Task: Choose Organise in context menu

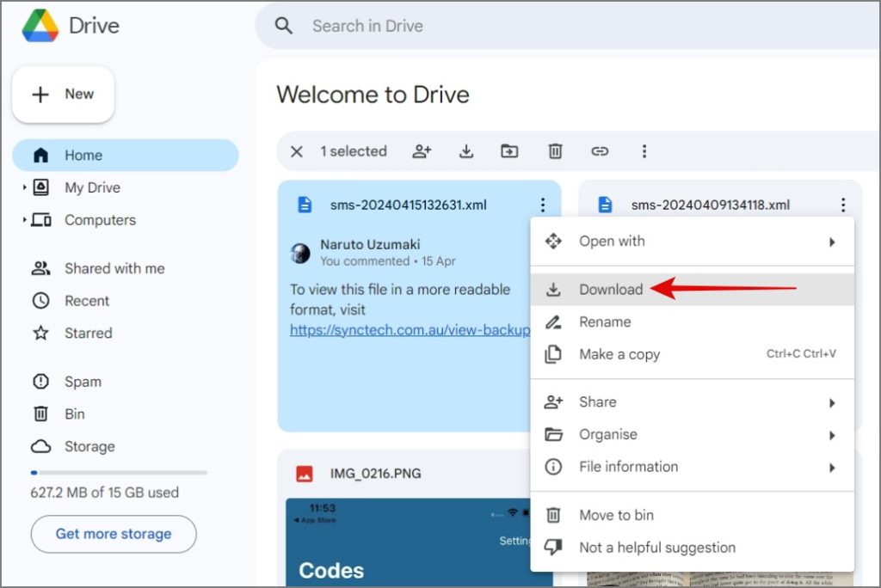Action: tap(693, 435)
